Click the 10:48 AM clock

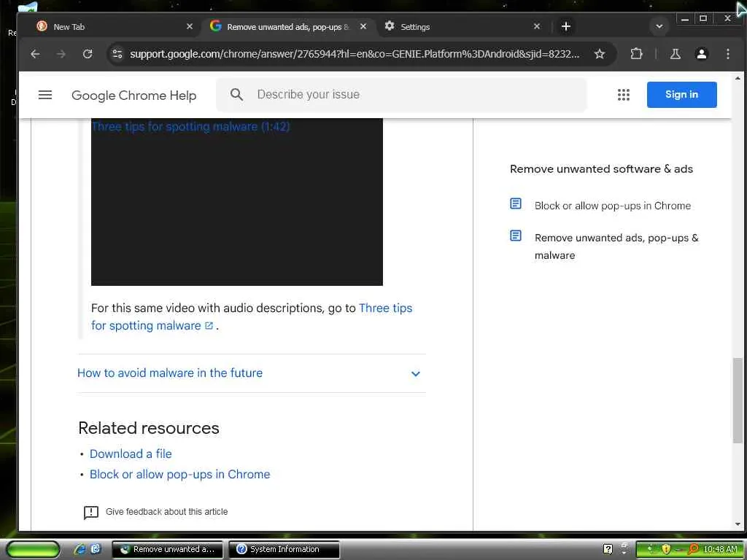(x=720, y=549)
